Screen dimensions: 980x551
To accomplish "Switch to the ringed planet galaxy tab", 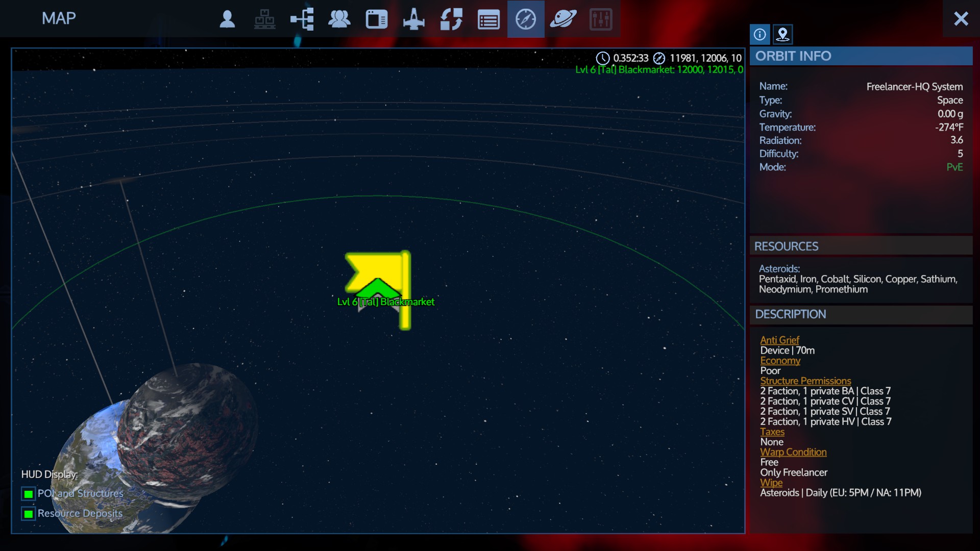I will [563, 19].
